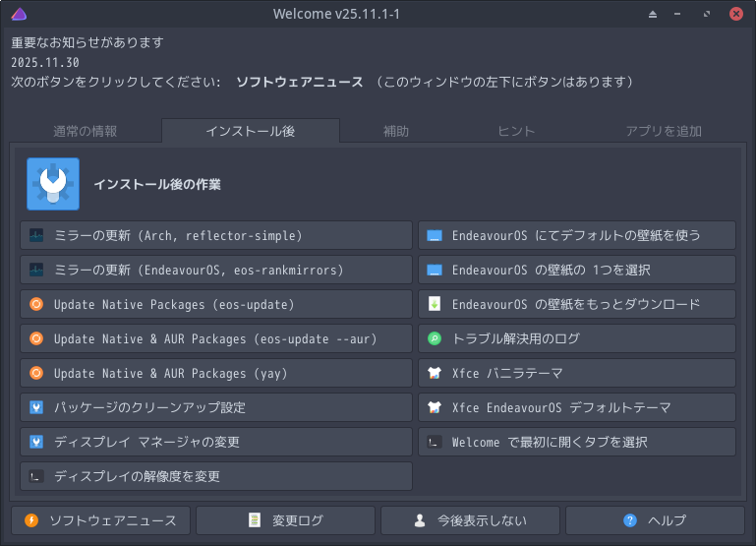Image resolution: width=756 pixels, height=546 pixels.
Task: Maximize the Welcome window
Action: 707,14
